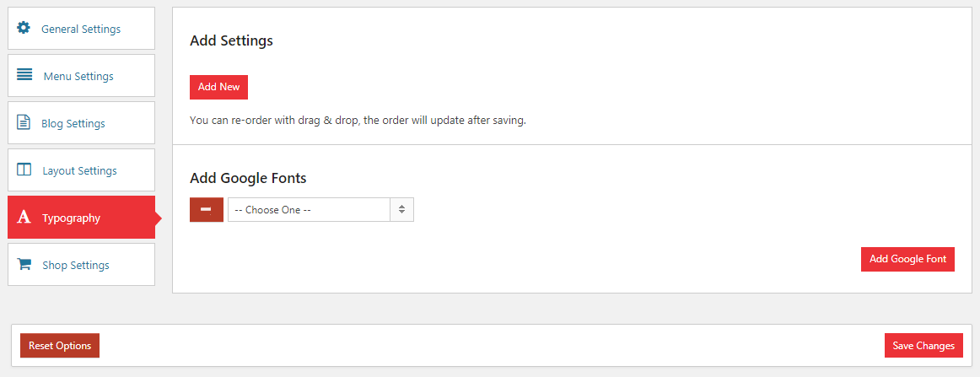Click the letter A Typography icon
This screenshot has width=980, height=377.
(x=24, y=217)
